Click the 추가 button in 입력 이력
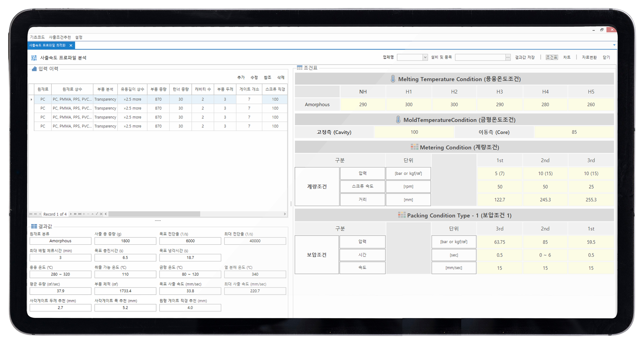The width and height of the screenshot is (644, 344). (x=241, y=78)
